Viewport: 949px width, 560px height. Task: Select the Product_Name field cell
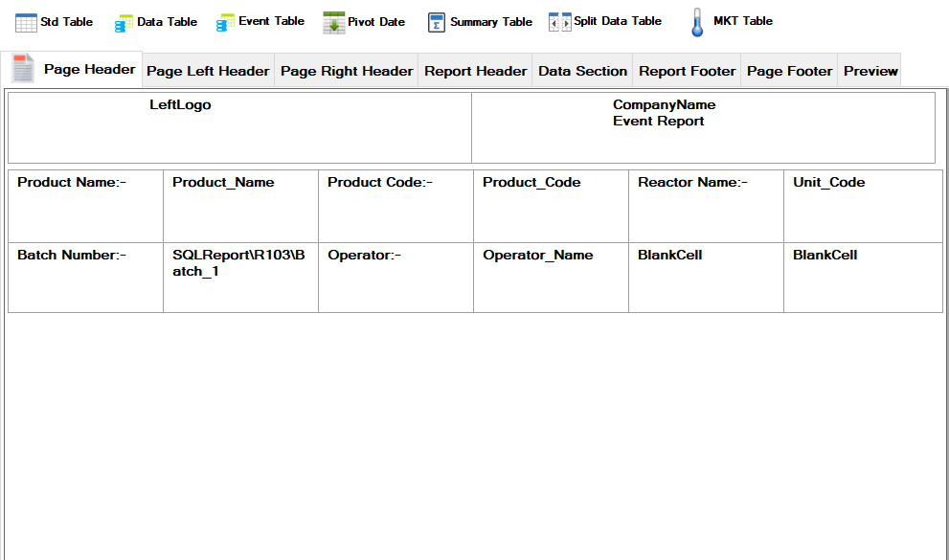240,206
